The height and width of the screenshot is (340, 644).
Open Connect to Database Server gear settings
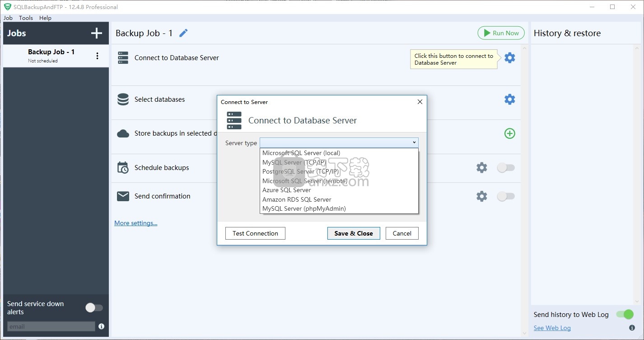coord(509,58)
